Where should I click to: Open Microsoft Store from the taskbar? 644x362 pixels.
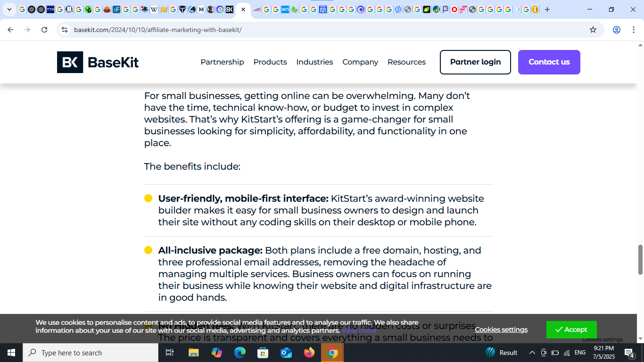pyautogui.click(x=263, y=353)
